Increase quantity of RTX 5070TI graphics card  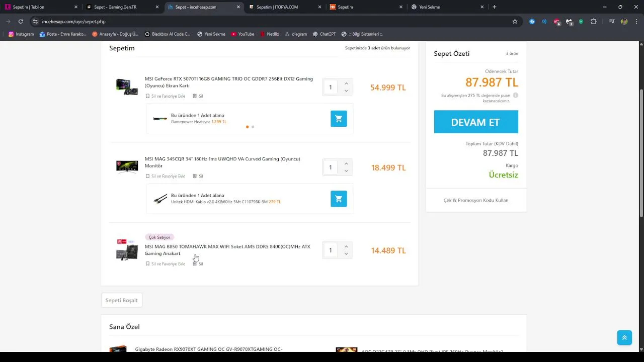(x=346, y=83)
